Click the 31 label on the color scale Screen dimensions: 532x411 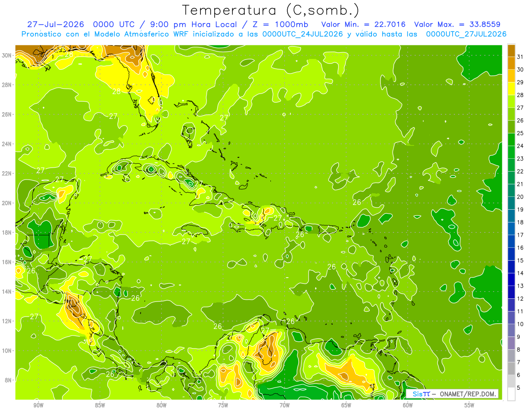(x=520, y=57)
